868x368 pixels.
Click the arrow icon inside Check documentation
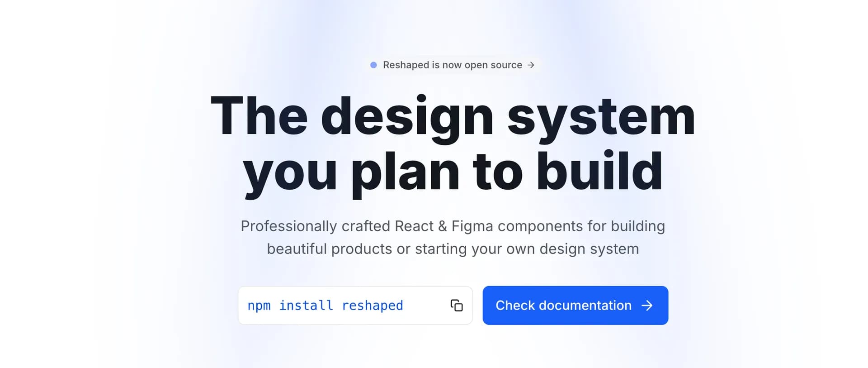tap(647, 306)
